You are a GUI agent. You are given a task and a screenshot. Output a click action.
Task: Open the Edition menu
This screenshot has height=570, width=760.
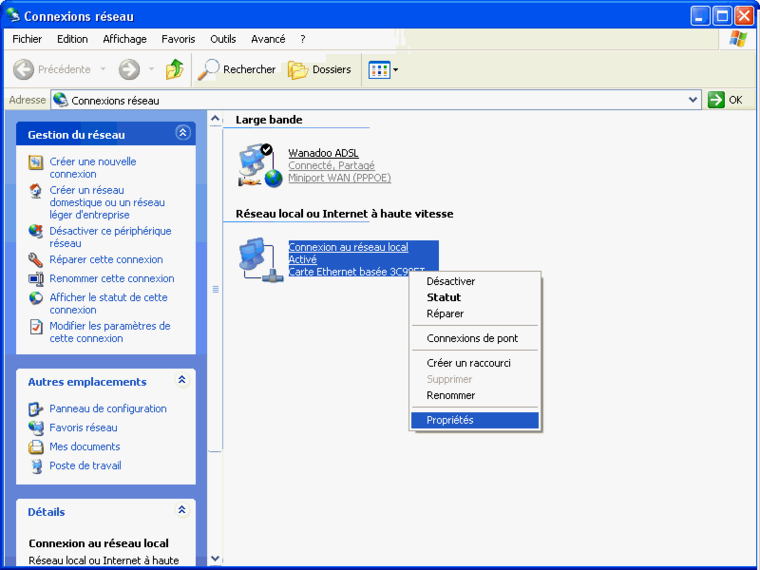click(x=72, y=39)
